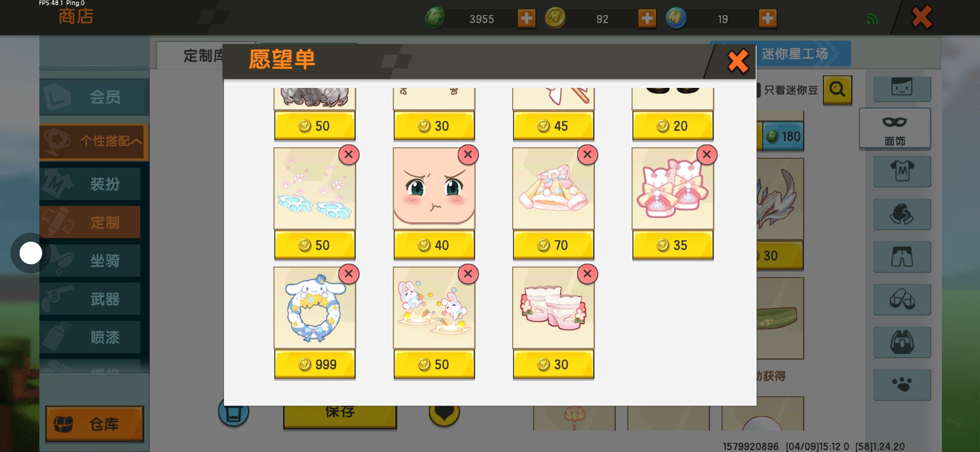
Task: Close the 愿望单 wishlist dialog
Action: pos(738,61)
